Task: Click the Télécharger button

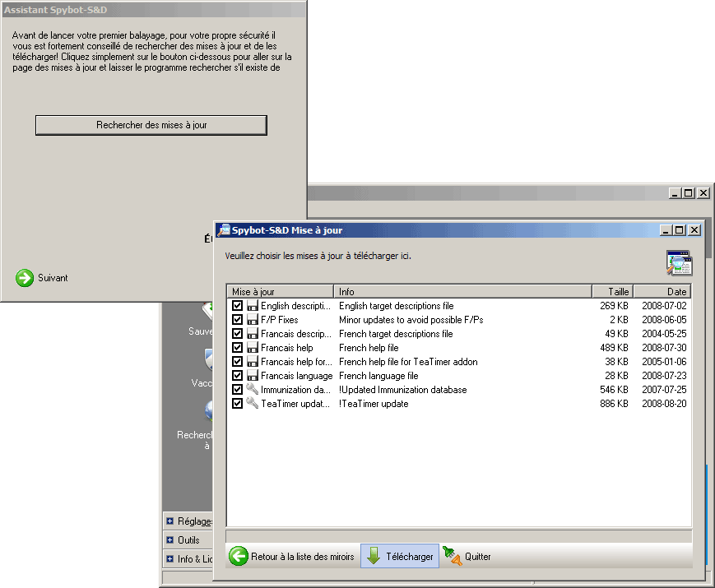Action: click(400, 557)
